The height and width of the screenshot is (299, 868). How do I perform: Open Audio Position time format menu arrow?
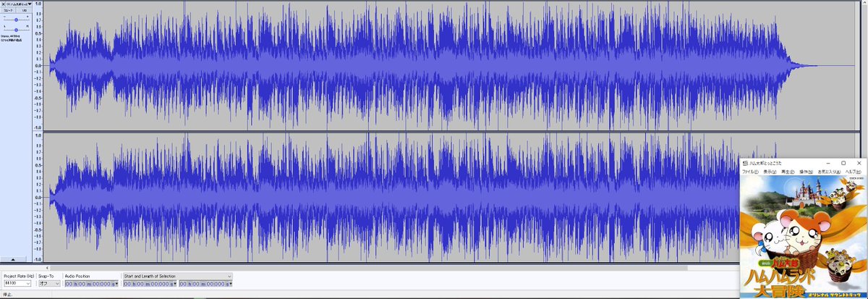click(117, 284)
